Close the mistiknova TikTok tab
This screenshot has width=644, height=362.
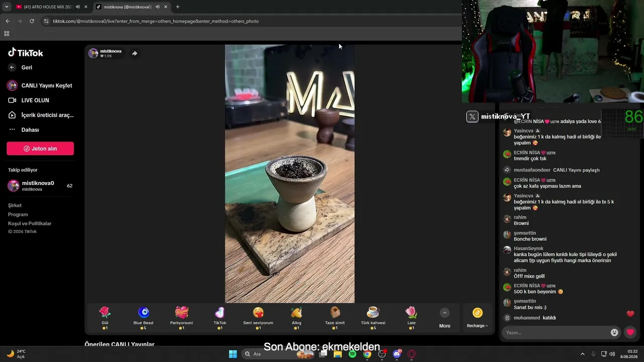click(166, 7)
